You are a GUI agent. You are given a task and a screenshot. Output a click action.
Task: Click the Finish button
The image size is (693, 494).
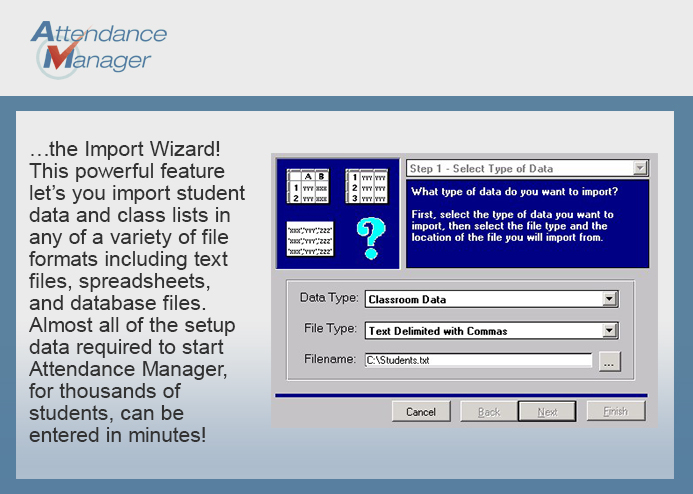tap(616, 411)
